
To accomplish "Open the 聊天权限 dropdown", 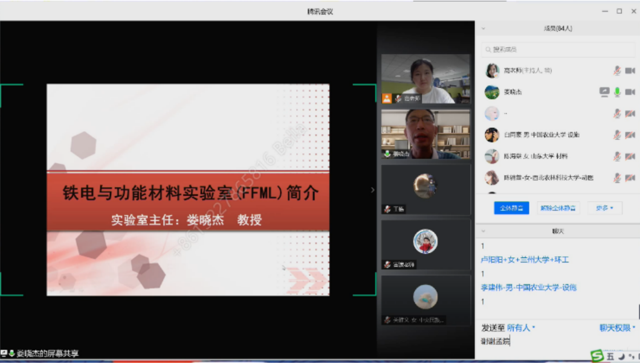I will pyautogui.click(x=618, y=328).
